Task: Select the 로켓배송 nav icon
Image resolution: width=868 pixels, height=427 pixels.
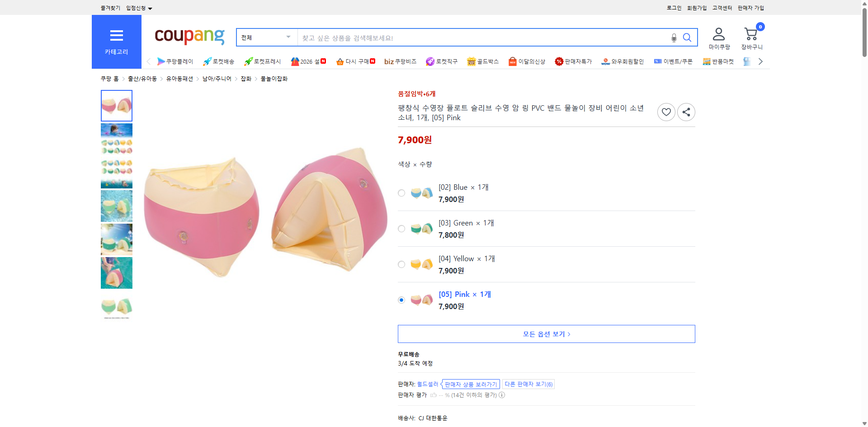Action: (207, 61)
